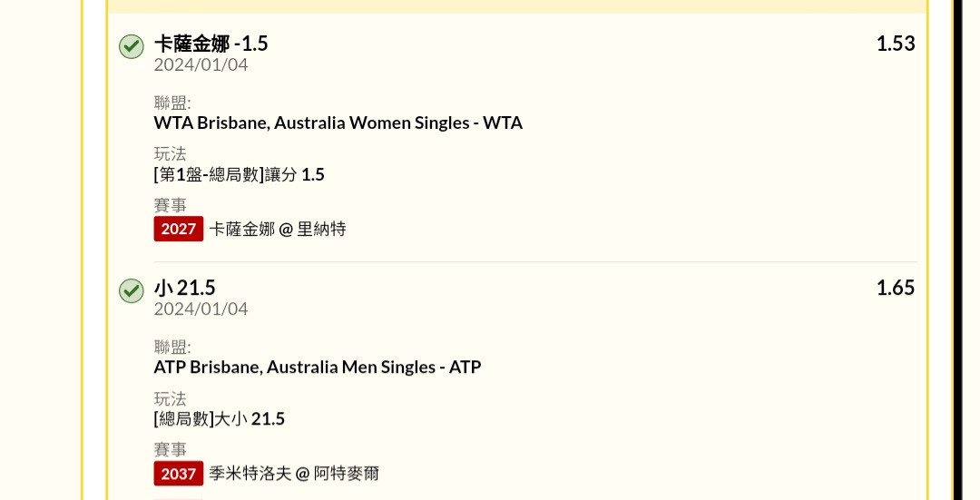The width and height of the screenshot is (980, 500).
Task: Click the date under 小 21.5
Action: (201, 309)
